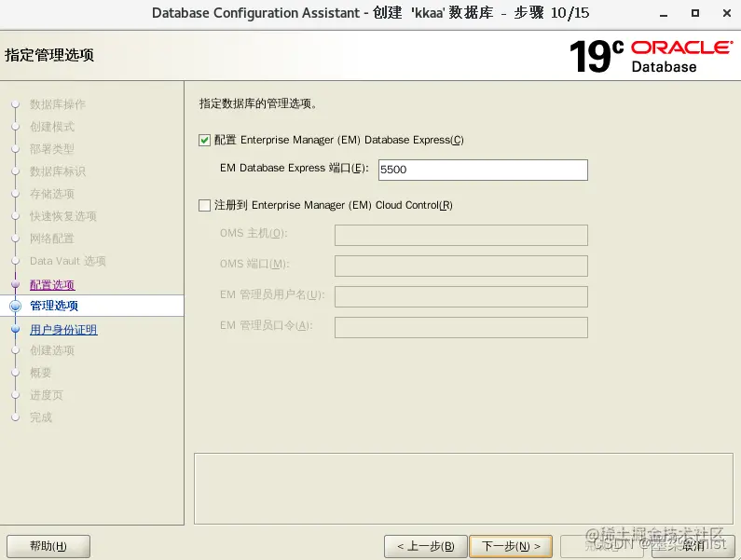Enable register to EM Cloud Control checkbox

tap(204, 206)
